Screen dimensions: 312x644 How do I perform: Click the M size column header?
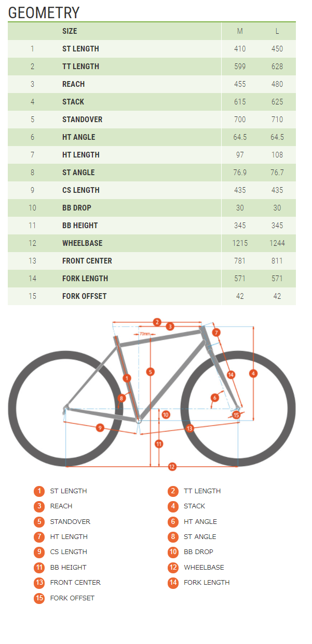click(x=240, y=31)
